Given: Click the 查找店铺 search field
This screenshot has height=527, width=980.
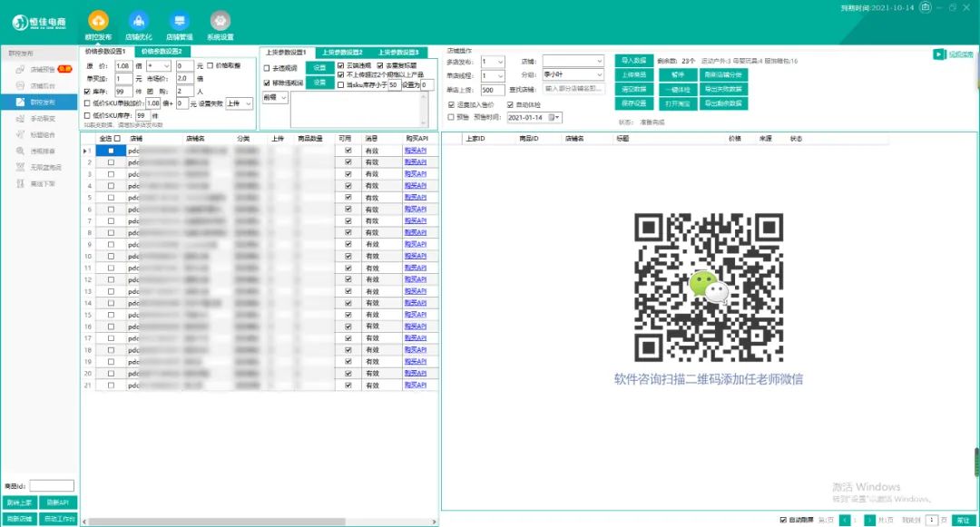Looking at the screenshot, I should click(x=573, y=89).
